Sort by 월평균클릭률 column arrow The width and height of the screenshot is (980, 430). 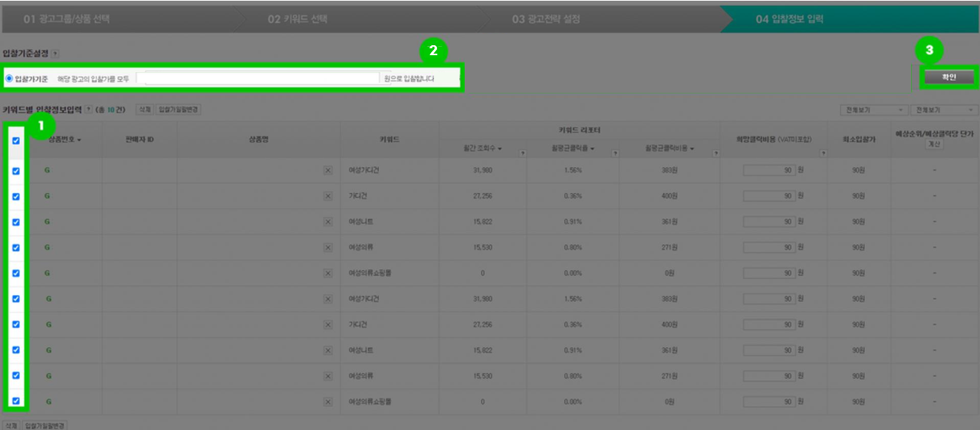pyautogui.click(x=592, y=149)
